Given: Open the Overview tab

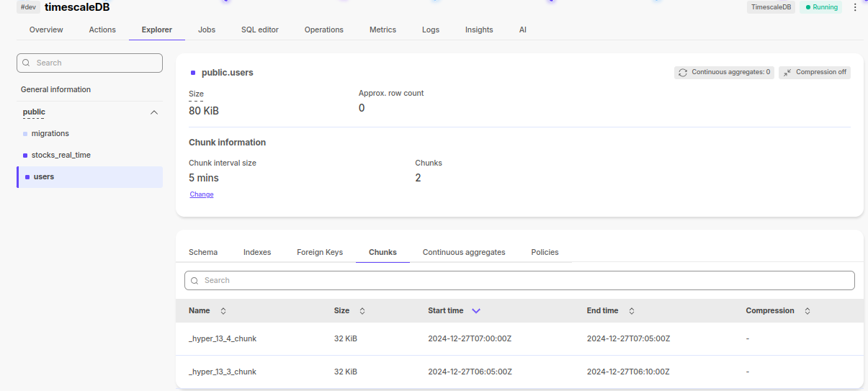Looking at the screenshot, I should 46,30.
